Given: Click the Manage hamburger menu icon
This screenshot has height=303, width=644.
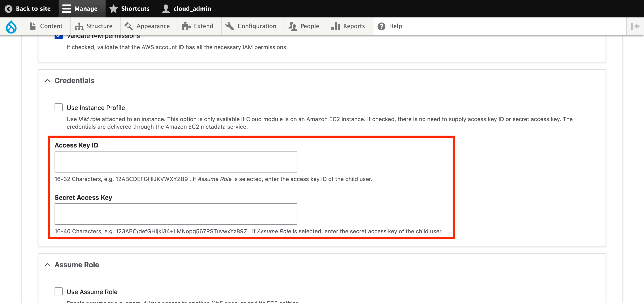Looking at the screenshot, I should point(66,9).
